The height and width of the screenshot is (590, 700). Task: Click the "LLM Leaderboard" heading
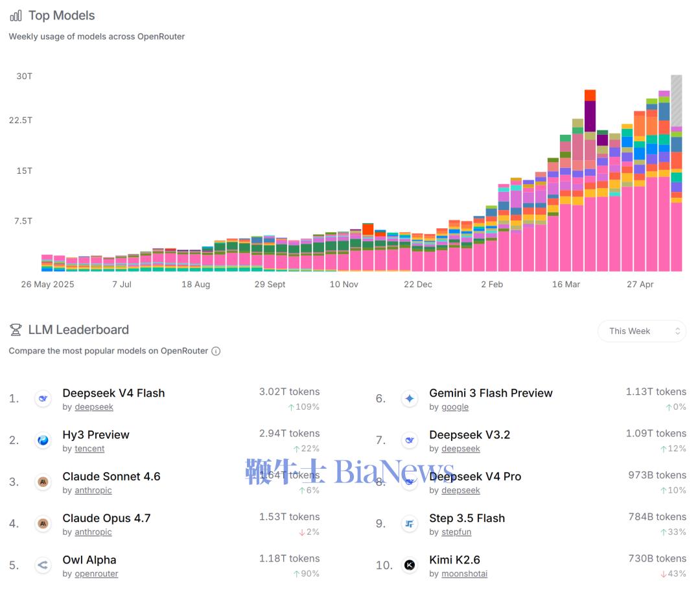(78, 329)
